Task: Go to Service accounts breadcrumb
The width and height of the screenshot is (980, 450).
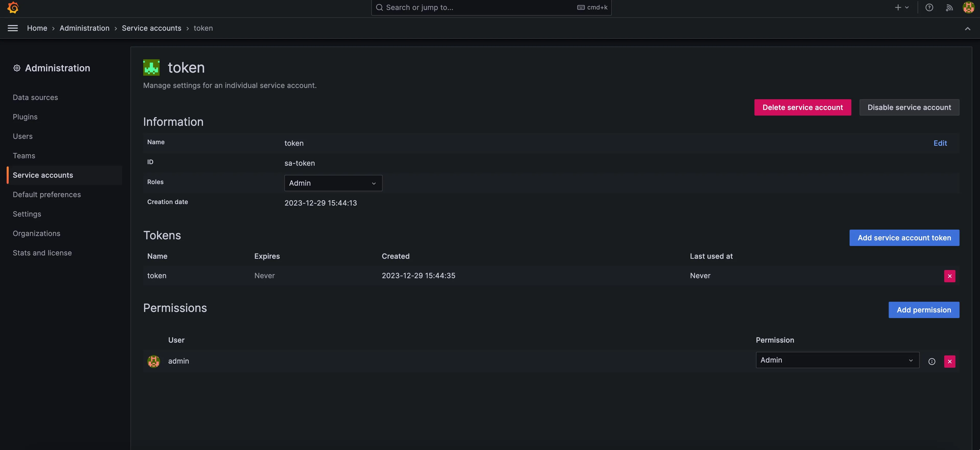Action: coord(151,28)
